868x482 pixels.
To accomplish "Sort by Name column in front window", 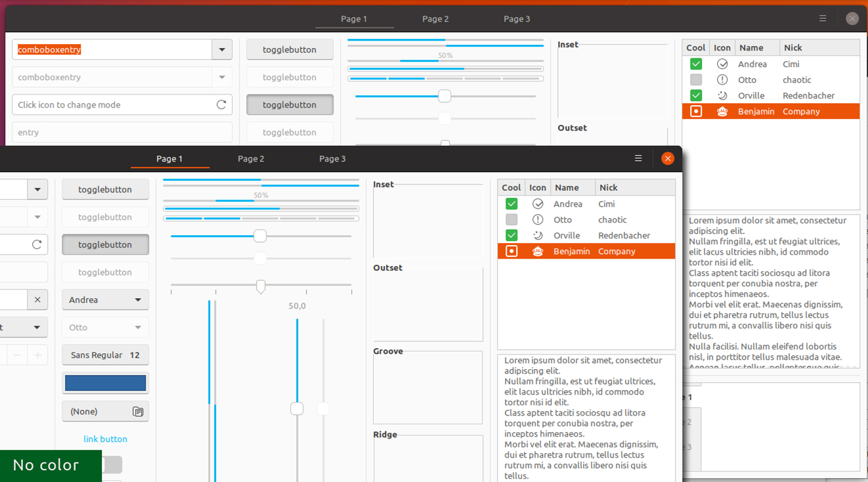I will click(573, 187).
